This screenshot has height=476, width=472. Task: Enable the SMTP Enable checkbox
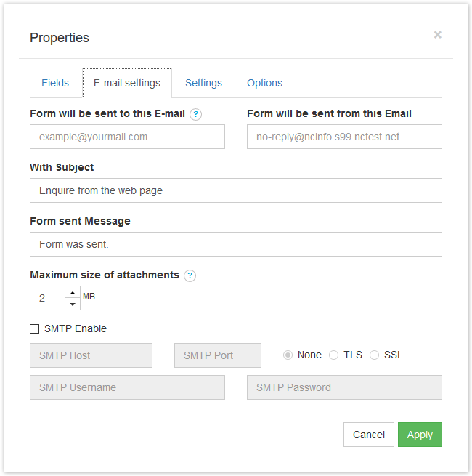pyautogui.click(x=35, y=328)
